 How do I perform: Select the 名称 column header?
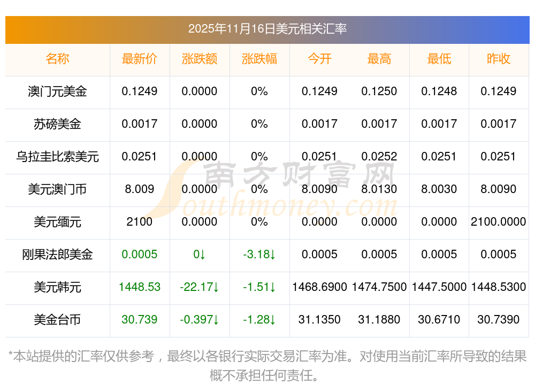pos(57,59)
